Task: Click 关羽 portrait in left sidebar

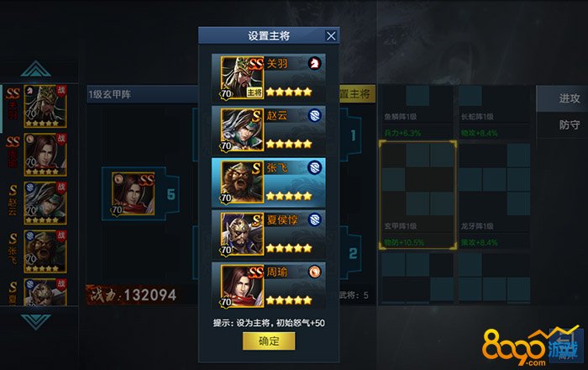Action: [45, 106]
